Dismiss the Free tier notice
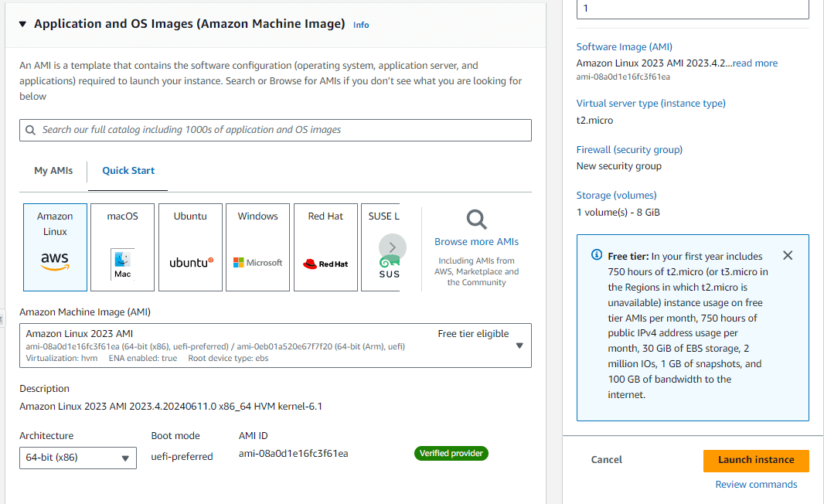This screenshot has width=824, height=504. [x=787, y=255]
